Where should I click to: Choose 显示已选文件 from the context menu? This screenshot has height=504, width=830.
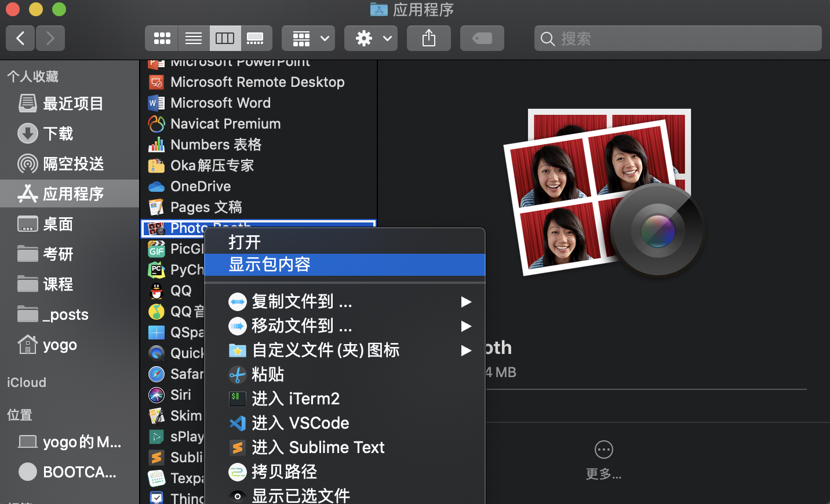(x=345, y=495)
